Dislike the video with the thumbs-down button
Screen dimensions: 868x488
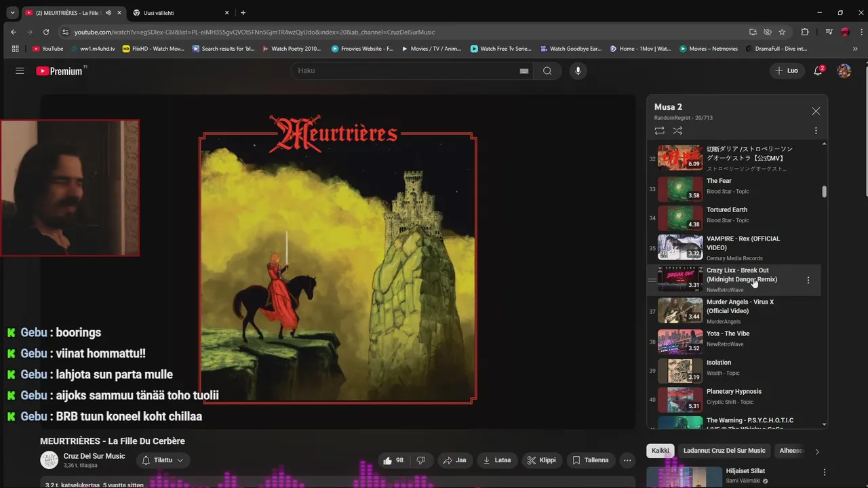tap(421, 460)
